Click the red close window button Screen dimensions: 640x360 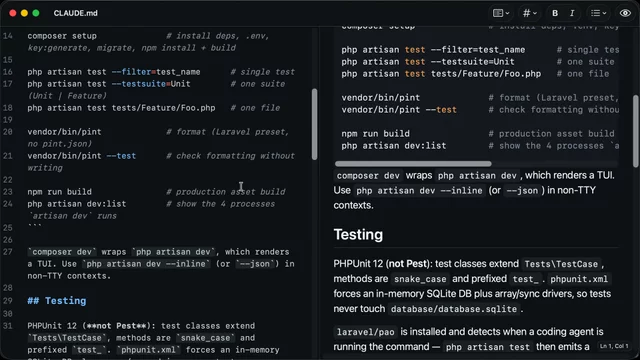click(x=13, y=13)
